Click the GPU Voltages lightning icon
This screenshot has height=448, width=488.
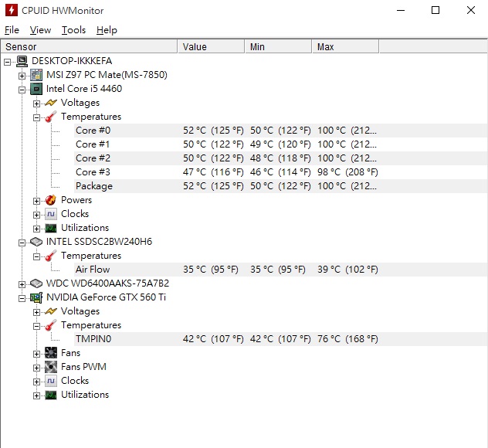coord(51,311)
